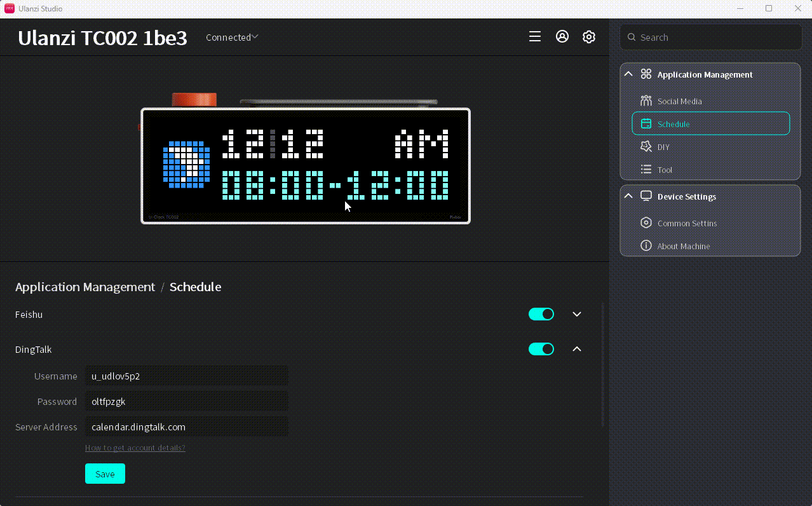The width and height of the screenshot is (812, 506).
Task: Open the user account icon
Action: coord(562,37)
